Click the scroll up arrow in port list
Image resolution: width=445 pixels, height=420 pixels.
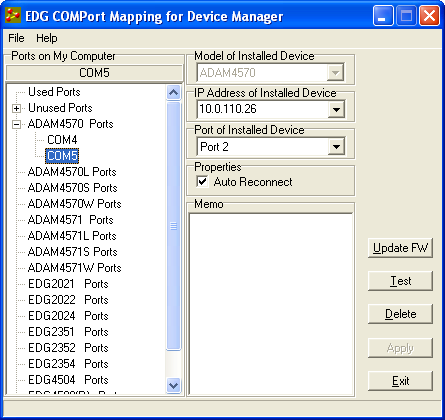point(173,92)
